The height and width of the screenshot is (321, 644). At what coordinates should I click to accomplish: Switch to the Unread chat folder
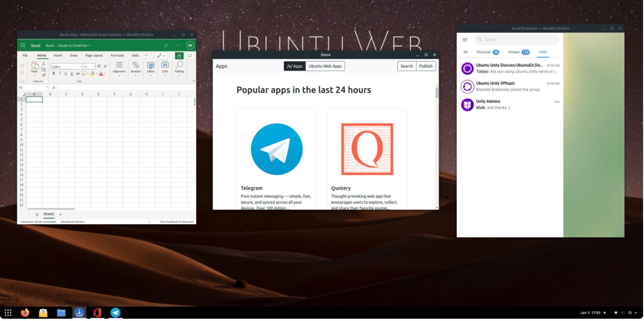tap(519, 52)
